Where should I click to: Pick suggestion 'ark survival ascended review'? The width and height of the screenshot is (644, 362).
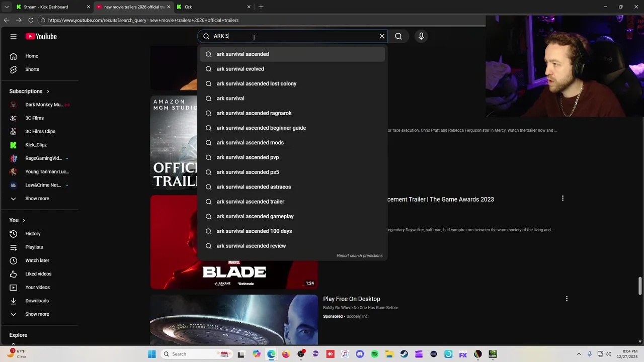click(x=292, y=246)
